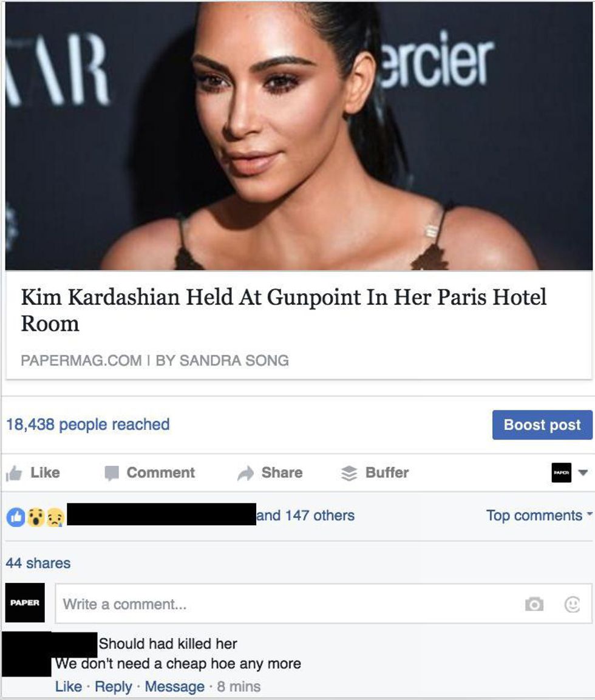Click the Comment speech bubble icon
The height and width of the screenshot is (700, 595).
(112, 473)
